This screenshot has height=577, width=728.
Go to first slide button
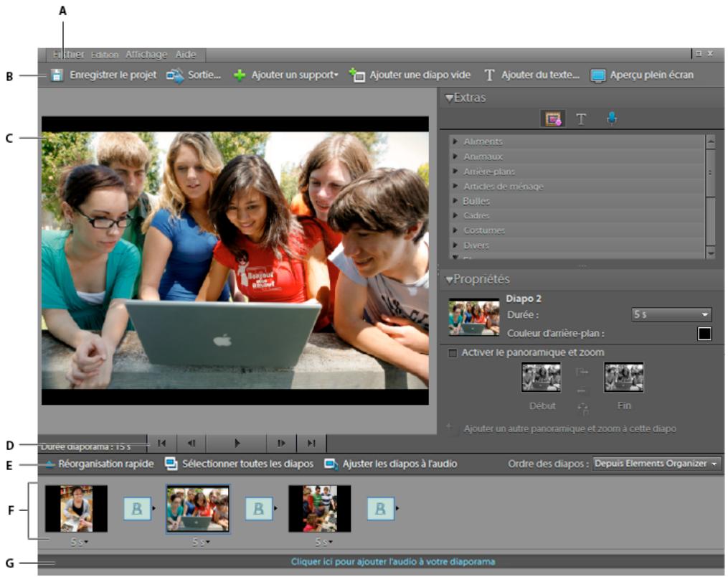pos(162,444)
